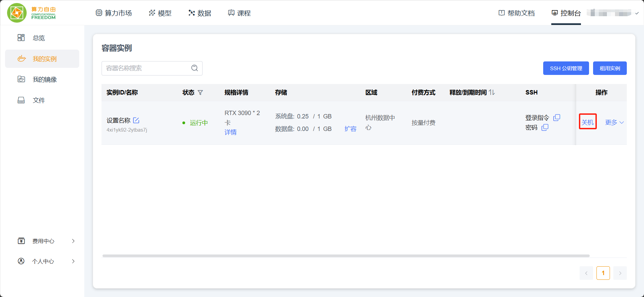Go to previous page arrow

(586, 273)
